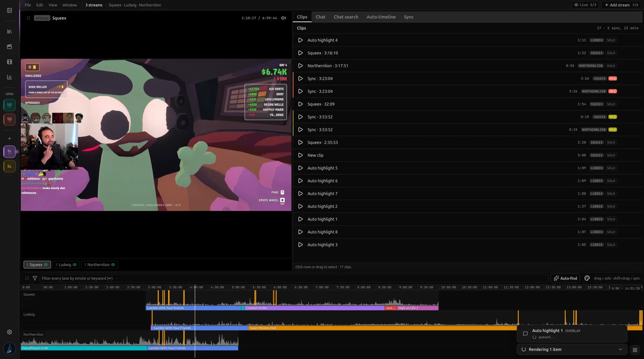This screenshot has height=359, width=644.
Task: Focus the filter by emote or keyword field
Action: [293, 278]
